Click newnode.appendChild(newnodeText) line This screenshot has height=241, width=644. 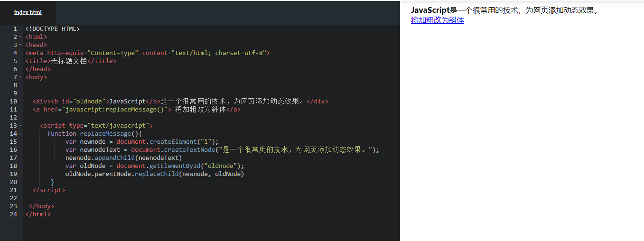tap(124, 158)
